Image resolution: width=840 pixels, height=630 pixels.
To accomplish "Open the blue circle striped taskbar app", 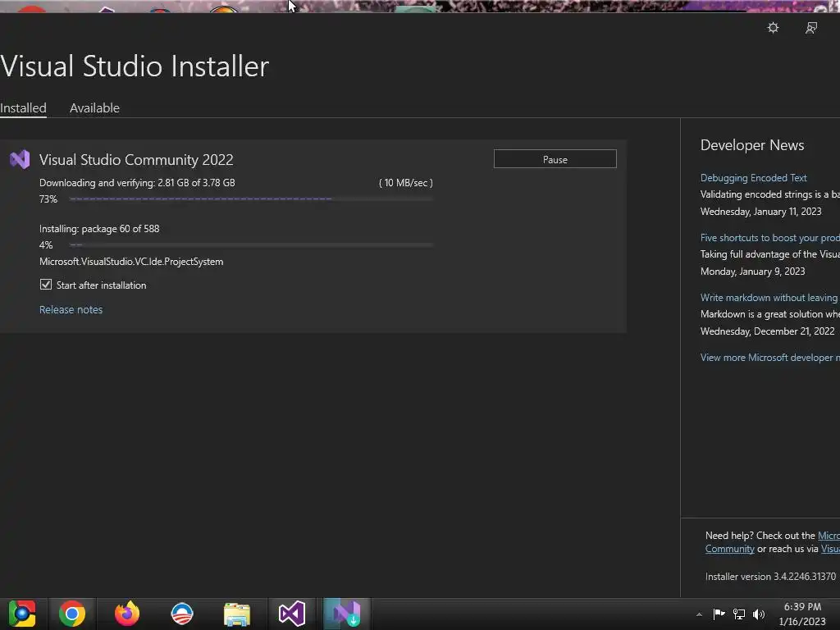I will click(182, 614).
